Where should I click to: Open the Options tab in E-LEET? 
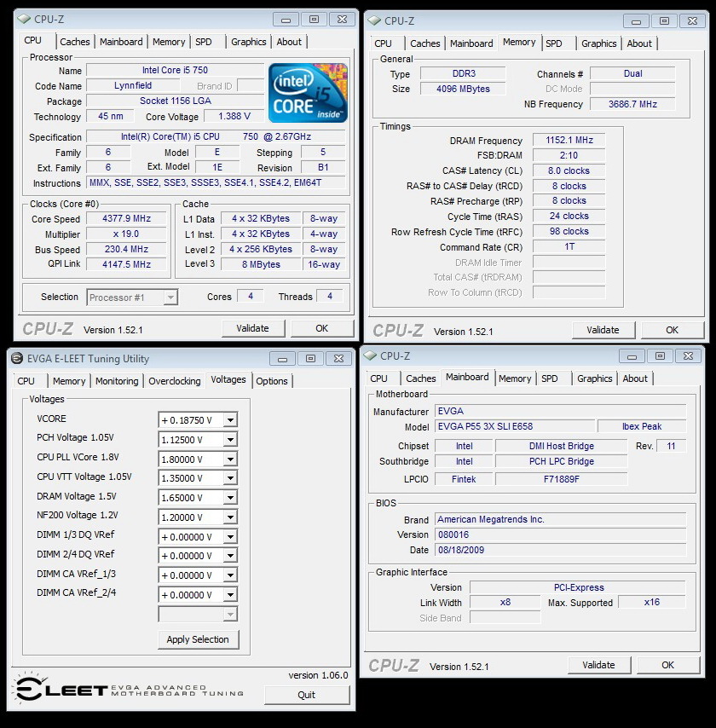272,381
